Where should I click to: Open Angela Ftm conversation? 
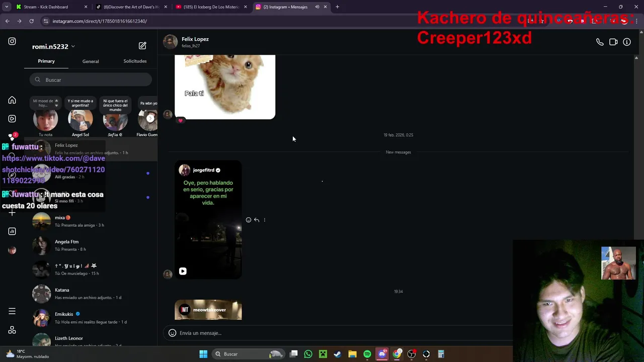[91, 245]
